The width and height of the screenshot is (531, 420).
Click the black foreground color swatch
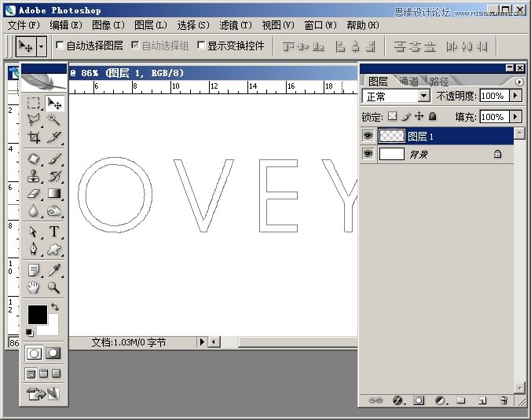point(37,314)
